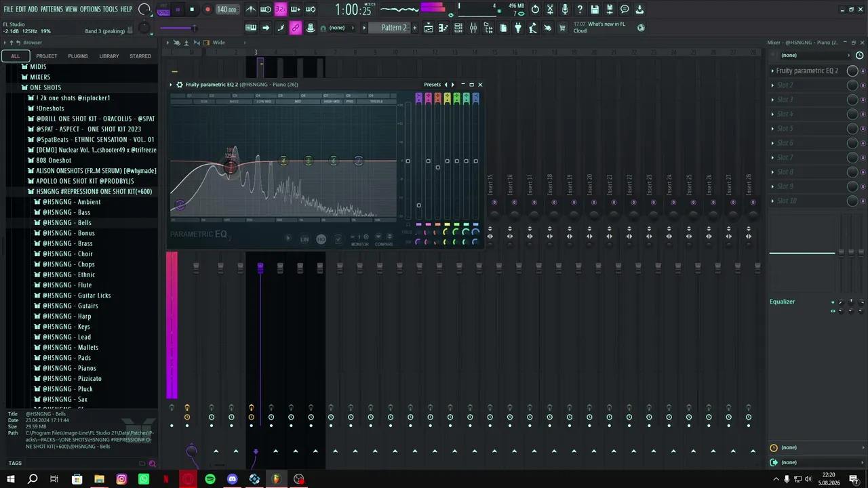This screenshot has width=868, height=488.
Task: Click the main pitch slider under transport
Action: point(178,28)
